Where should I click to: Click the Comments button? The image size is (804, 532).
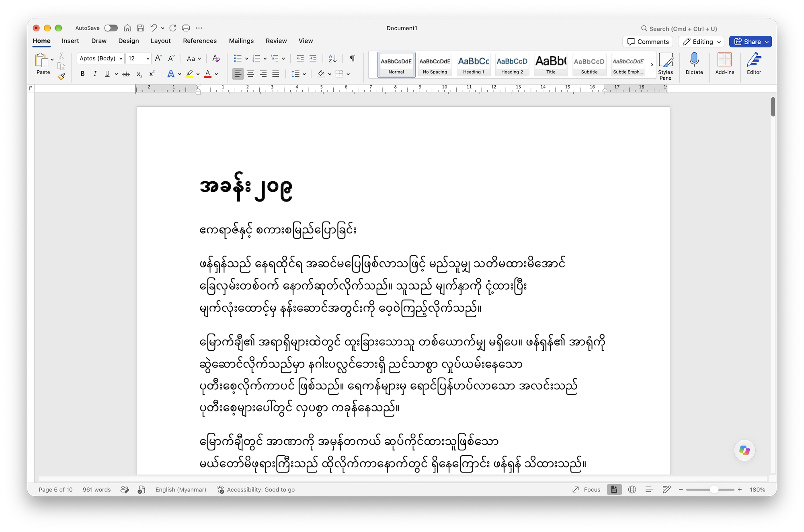pos(648,42)
